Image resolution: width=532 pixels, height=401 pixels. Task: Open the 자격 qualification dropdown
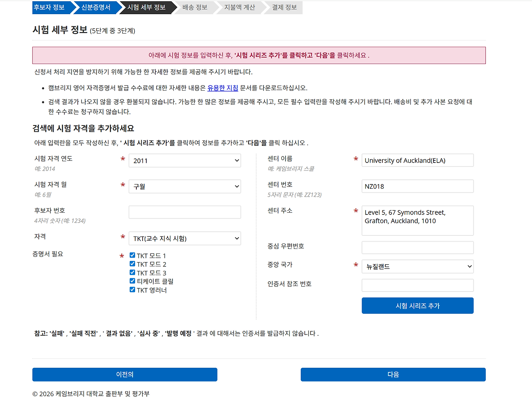pyautogui.click(x=185, y=238)
